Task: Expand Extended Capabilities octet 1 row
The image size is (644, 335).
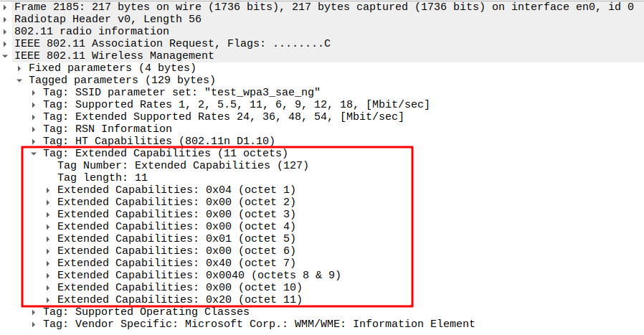Action: [x=48, y=189]
